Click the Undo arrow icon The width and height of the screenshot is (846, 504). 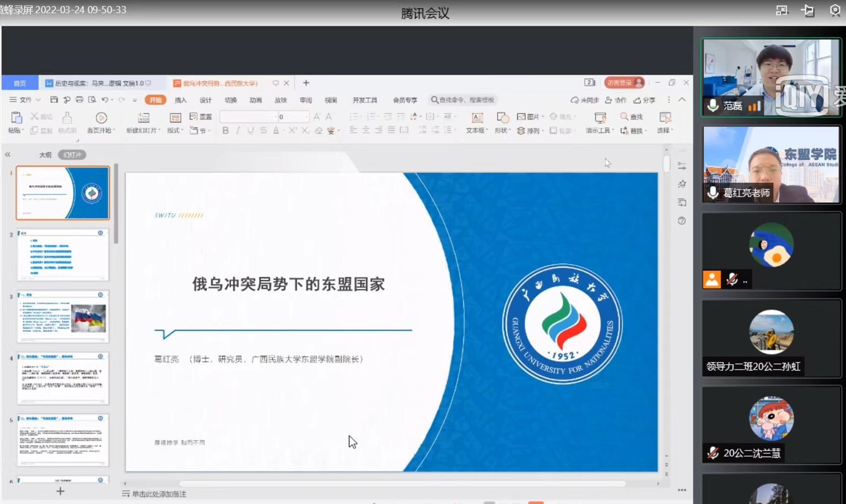click(x=105, y=100)
